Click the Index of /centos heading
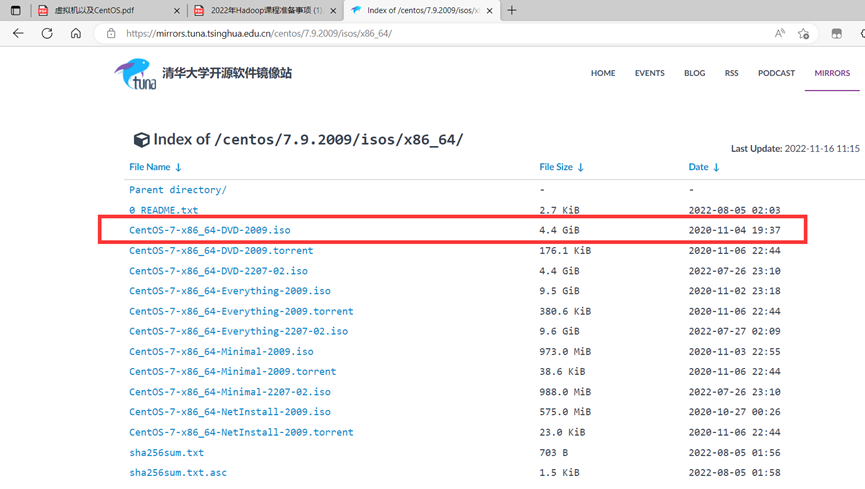Screen dimensions: 865x489 pos(298,140)
